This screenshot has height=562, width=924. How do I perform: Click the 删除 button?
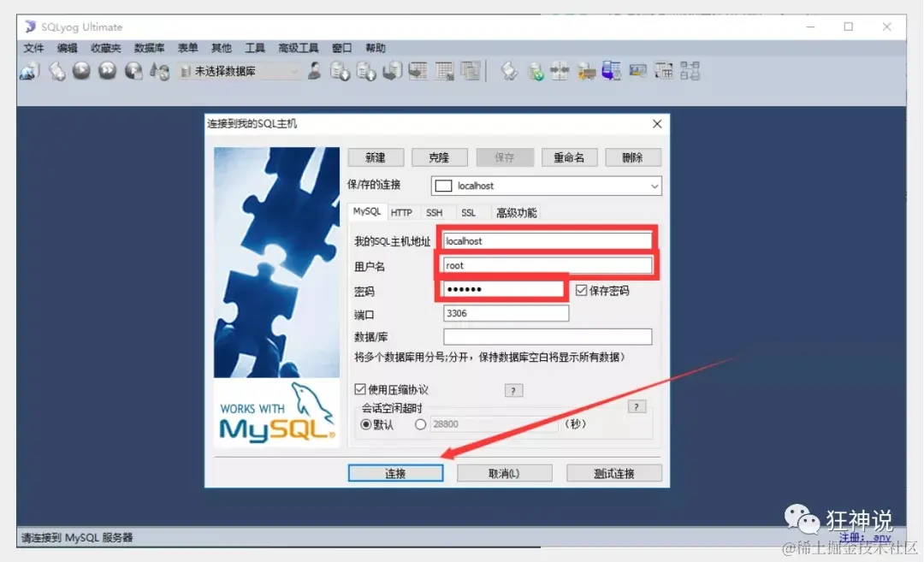(x=633, y=157)
